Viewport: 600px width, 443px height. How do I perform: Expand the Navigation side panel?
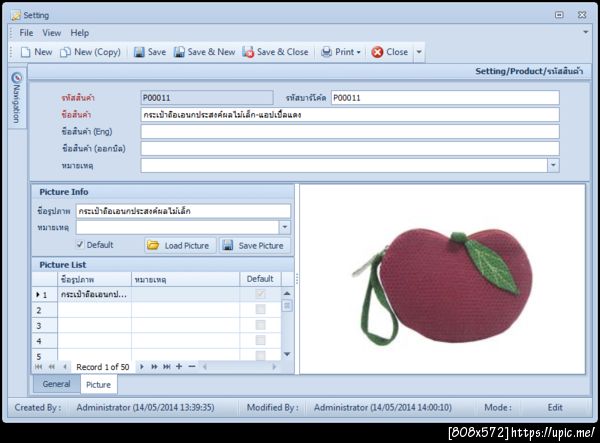pyautogui.click(x=16, y=98)
